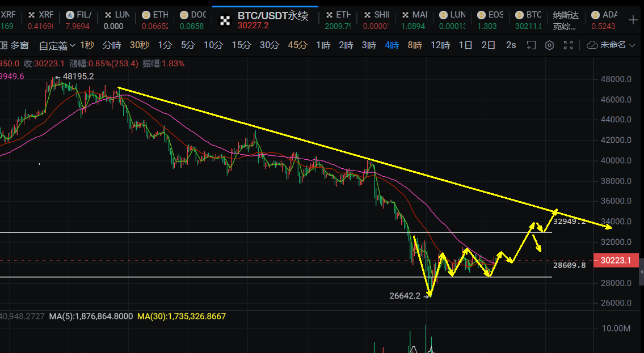Enter fullscreen chart mode
Viewport: 644px width, 353px height.
[567, 45]
